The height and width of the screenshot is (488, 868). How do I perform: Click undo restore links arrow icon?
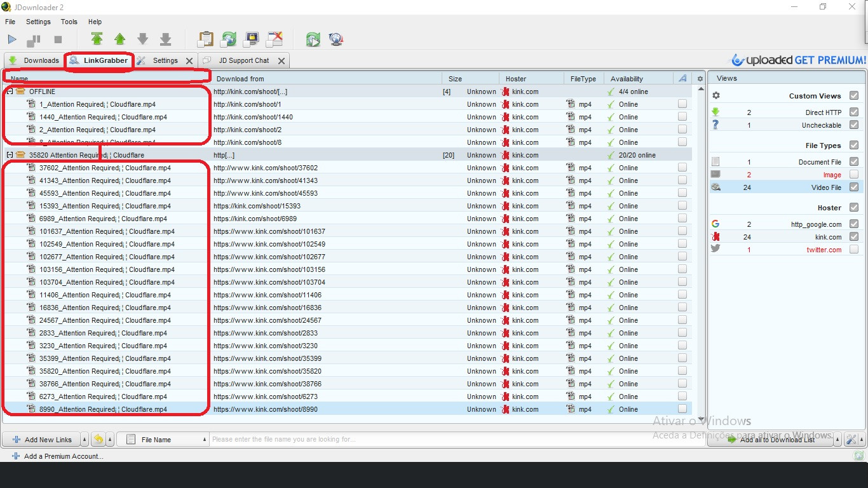[x=99, y=439]
